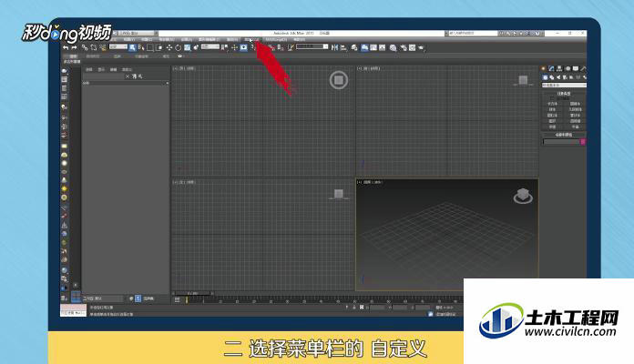Click the Redo arrow in main toolbar
This screenshot has width=634, height=364.
[x=74, y=47]
